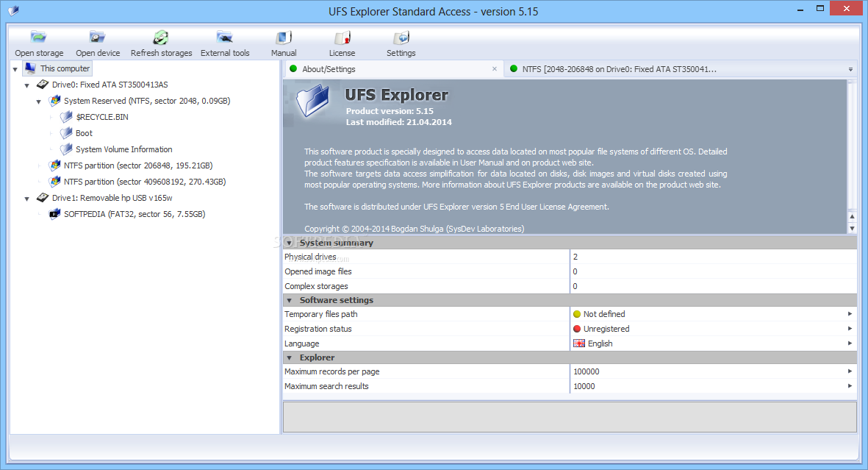Click the green dot on About/Settings tab
This screenshot has height=470, width=868.
[x=293, y=68]
